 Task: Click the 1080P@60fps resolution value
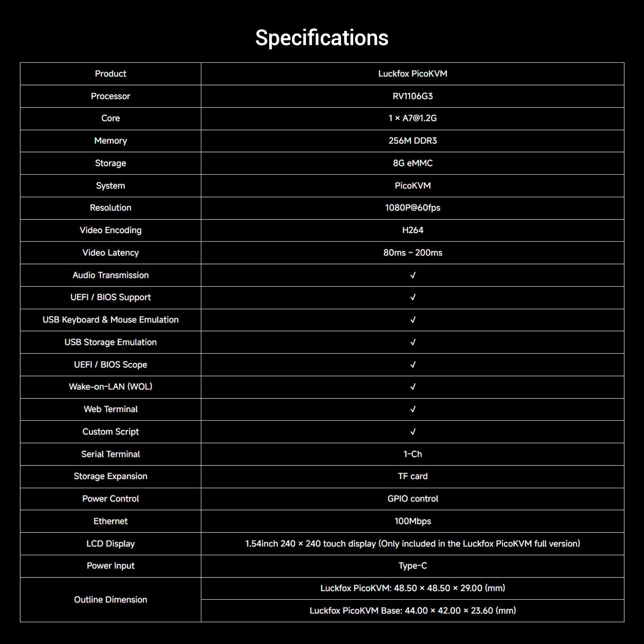coord(413,208)
